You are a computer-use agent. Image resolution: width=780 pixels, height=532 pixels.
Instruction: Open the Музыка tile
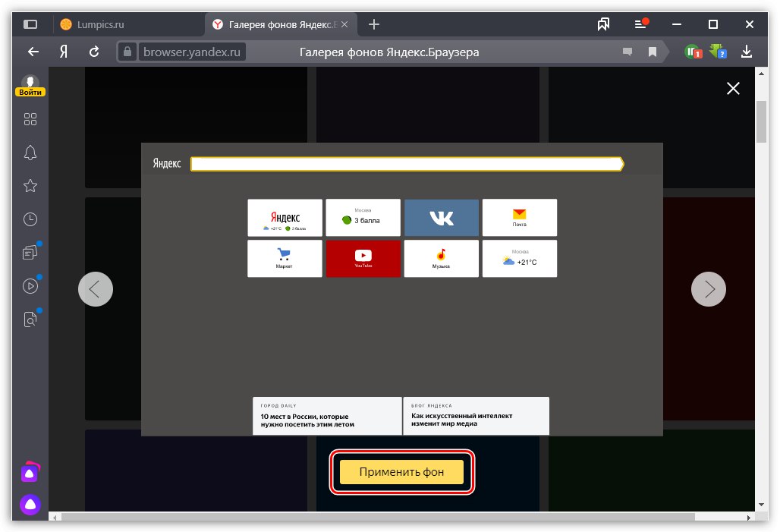point(442,258)
